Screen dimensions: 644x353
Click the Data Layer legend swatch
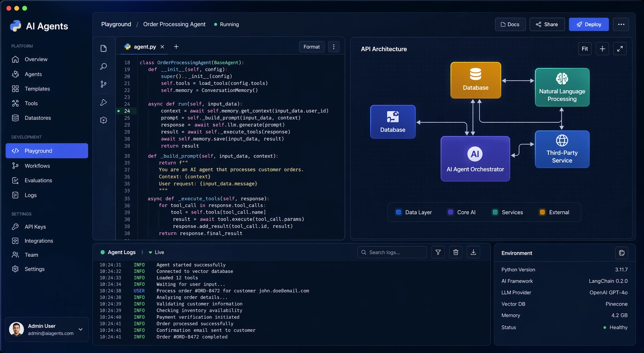coord(398,212)
